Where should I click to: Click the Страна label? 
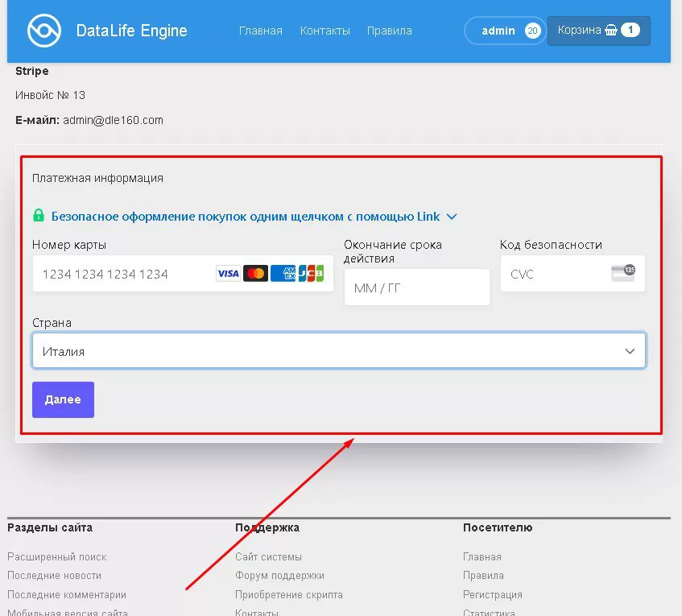[52, 323]
